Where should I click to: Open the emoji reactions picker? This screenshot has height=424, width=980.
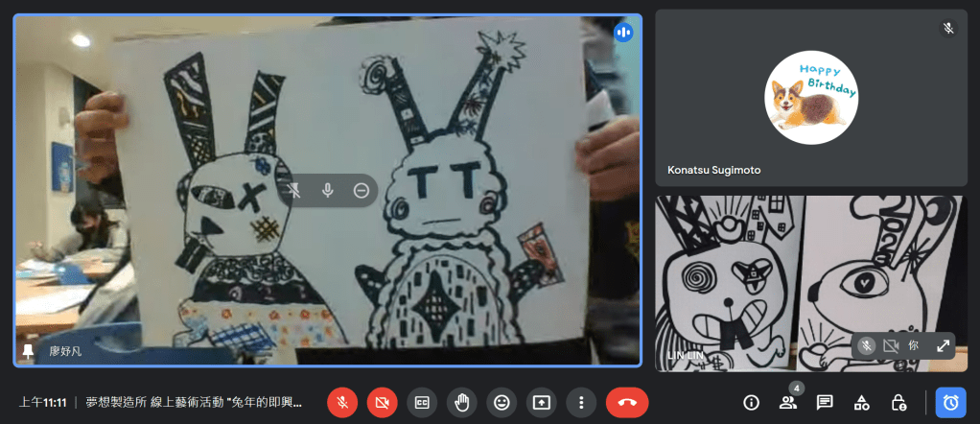(502, 402)
